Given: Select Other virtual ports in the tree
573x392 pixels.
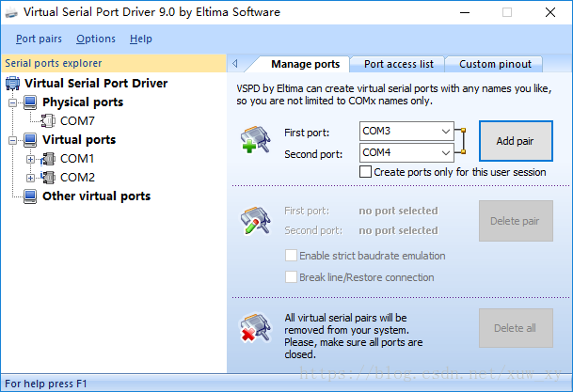Looking at the screenshot, I should (x=97, y=196).
